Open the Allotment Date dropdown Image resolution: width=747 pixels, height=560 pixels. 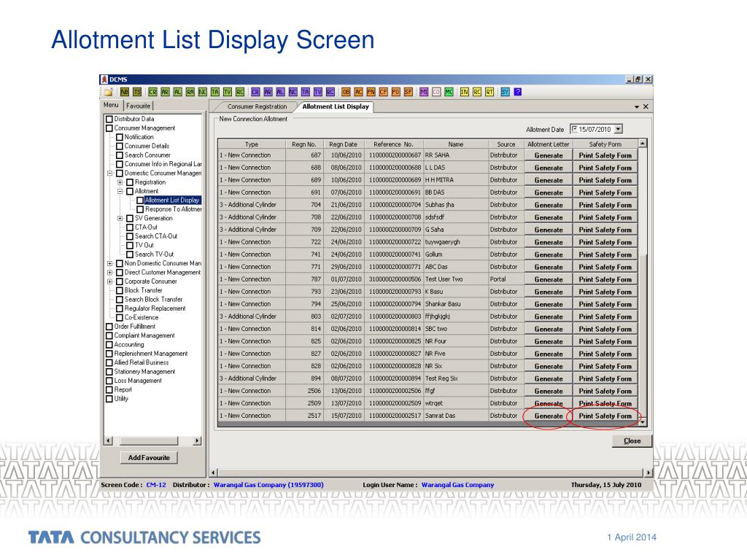pyautogui.click(x=618, y=129)
